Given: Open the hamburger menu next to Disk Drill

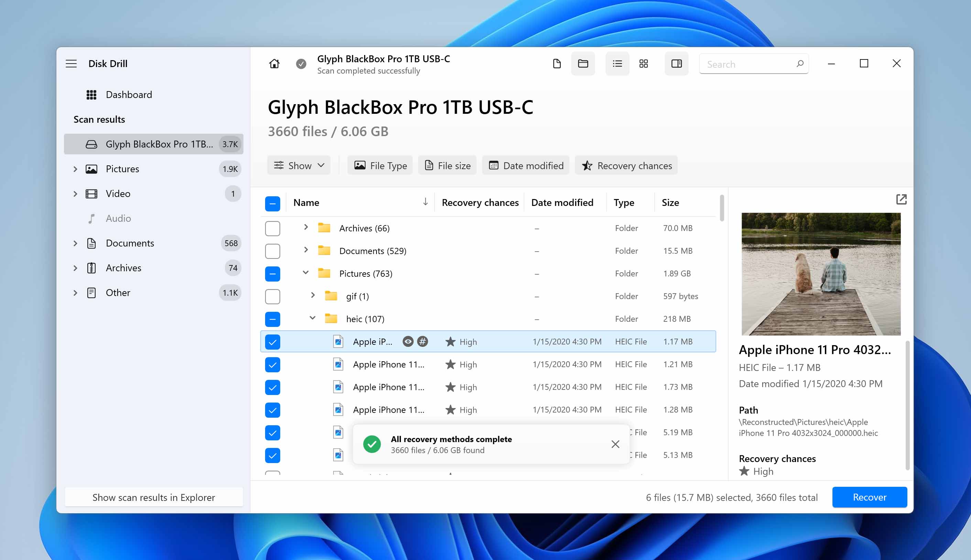Looking at the screenshot, I should [71, 64].
